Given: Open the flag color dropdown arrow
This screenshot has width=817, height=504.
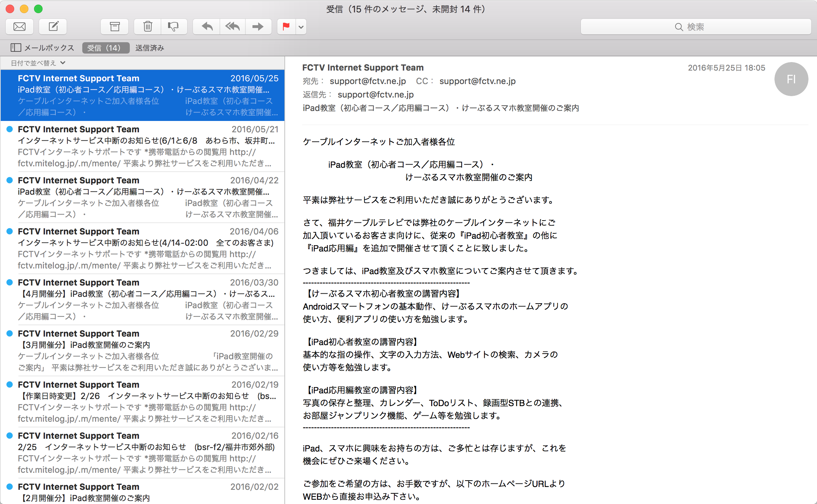Looking at the screenshot, I should click(301, 27).
